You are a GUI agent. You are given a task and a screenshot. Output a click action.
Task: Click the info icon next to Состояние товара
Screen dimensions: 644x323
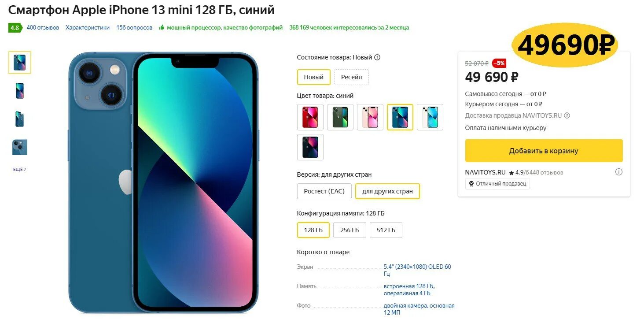coord(377,57)
